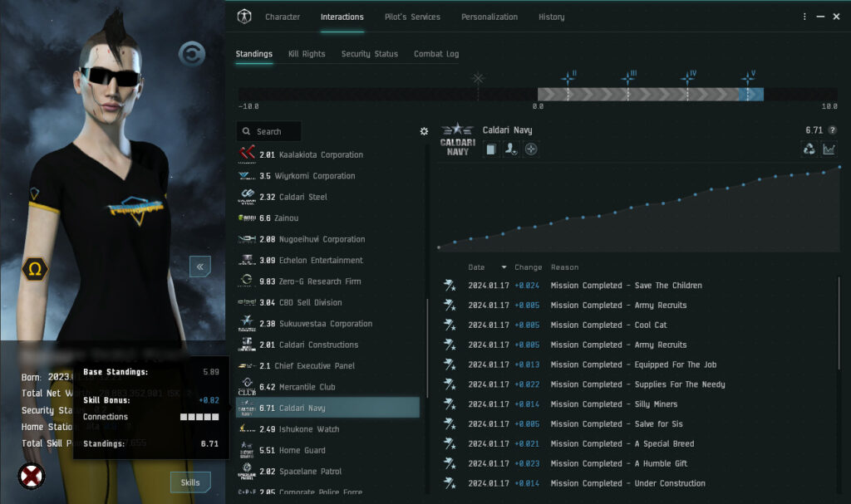Select Chief Executive Panel entry
Image resolution: width=851 pixels, height=504 pixels.
[327, 365]
